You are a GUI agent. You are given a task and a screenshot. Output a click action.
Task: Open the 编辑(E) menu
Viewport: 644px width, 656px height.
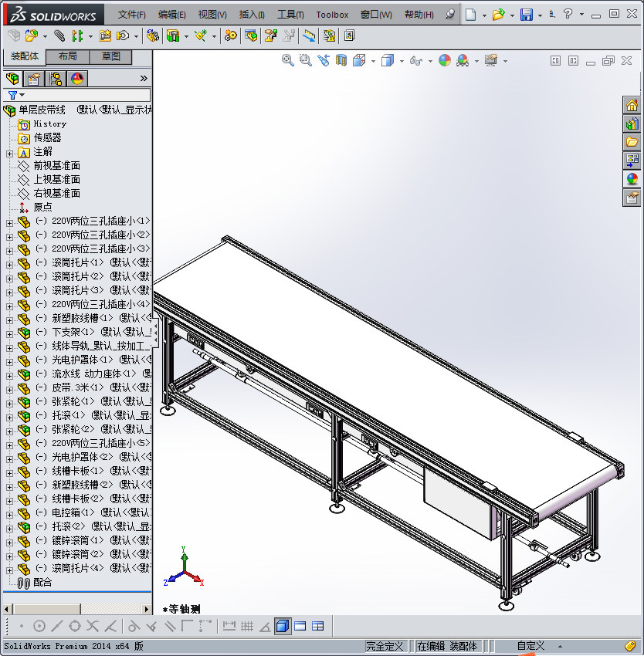pyautogui.click(x=171, y=15)
